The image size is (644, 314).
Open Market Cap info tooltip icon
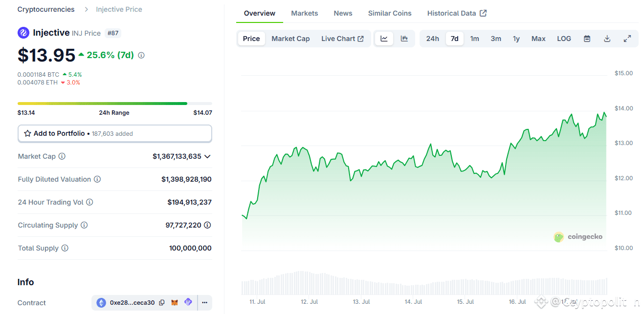coord(62,156)
